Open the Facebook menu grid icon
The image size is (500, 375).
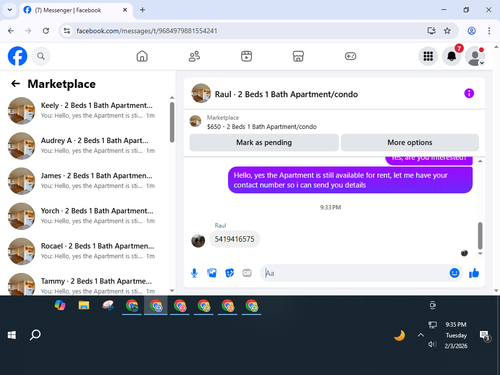tap(428, 56)
